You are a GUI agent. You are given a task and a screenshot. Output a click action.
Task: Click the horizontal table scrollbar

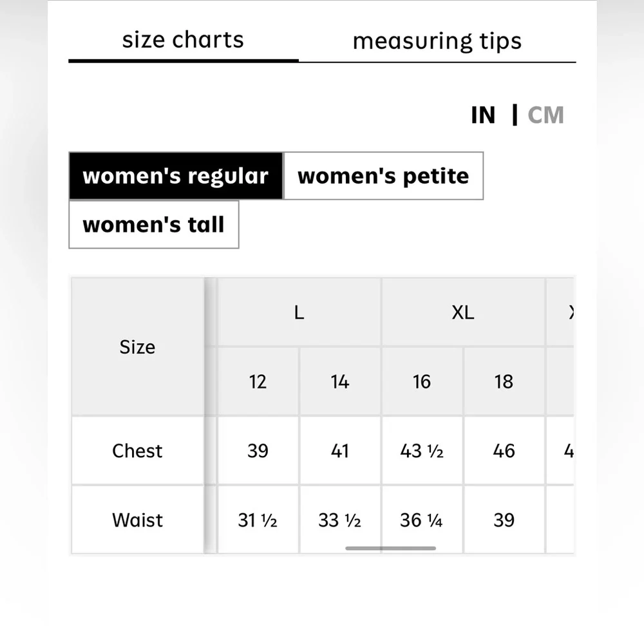pos(390,548)
